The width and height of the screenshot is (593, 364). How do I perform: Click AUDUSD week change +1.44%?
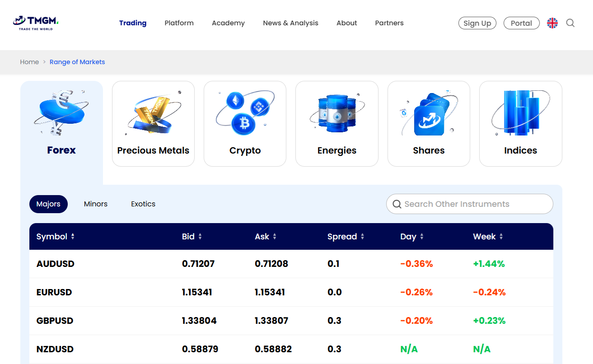click(x=489, y=264)
